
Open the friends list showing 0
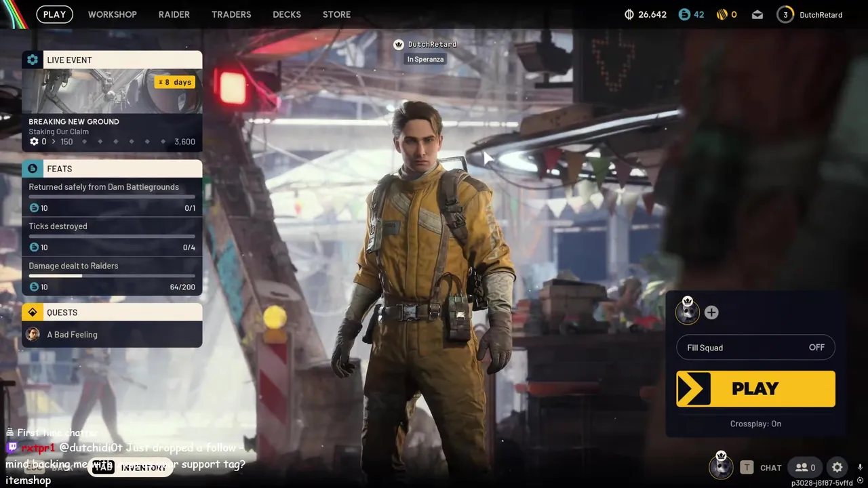click(805, 467)
